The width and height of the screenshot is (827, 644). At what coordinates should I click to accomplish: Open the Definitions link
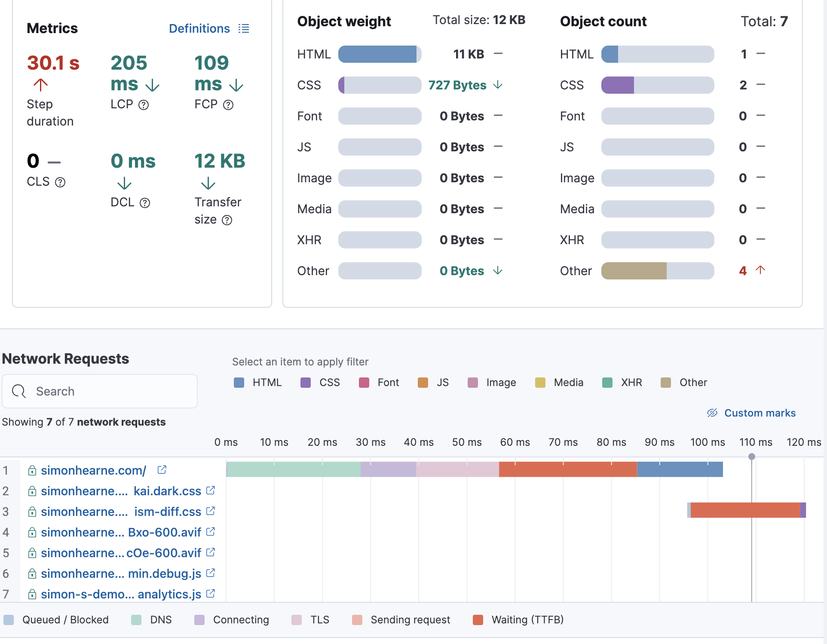[199, 28]
